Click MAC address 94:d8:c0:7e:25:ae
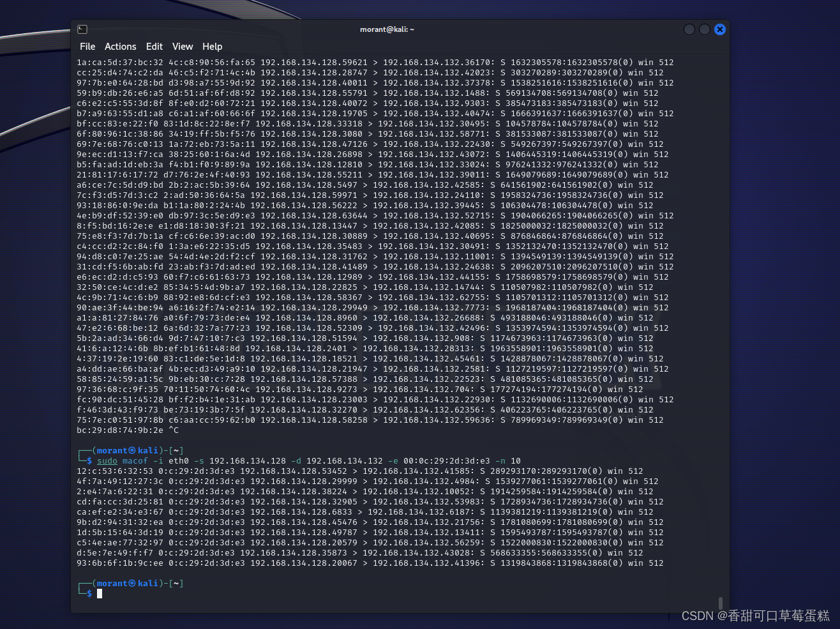Viewport: 840px width, 629px height. point(120,257)
